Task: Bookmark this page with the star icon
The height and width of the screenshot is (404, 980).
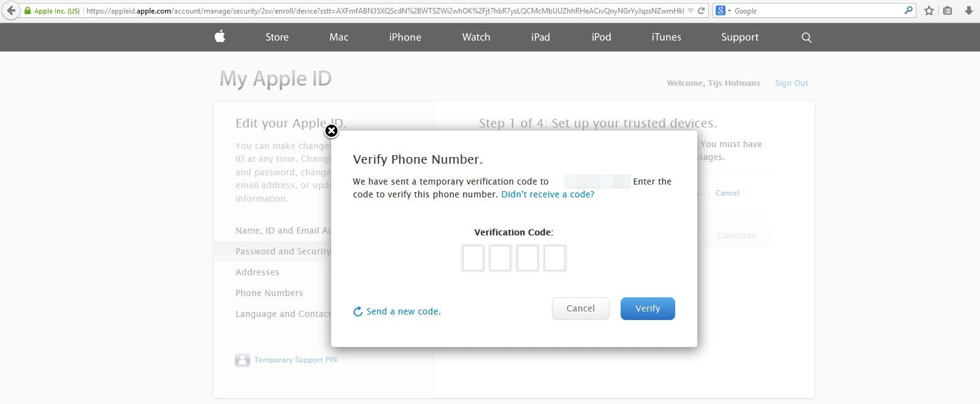Action: (929, 10)
